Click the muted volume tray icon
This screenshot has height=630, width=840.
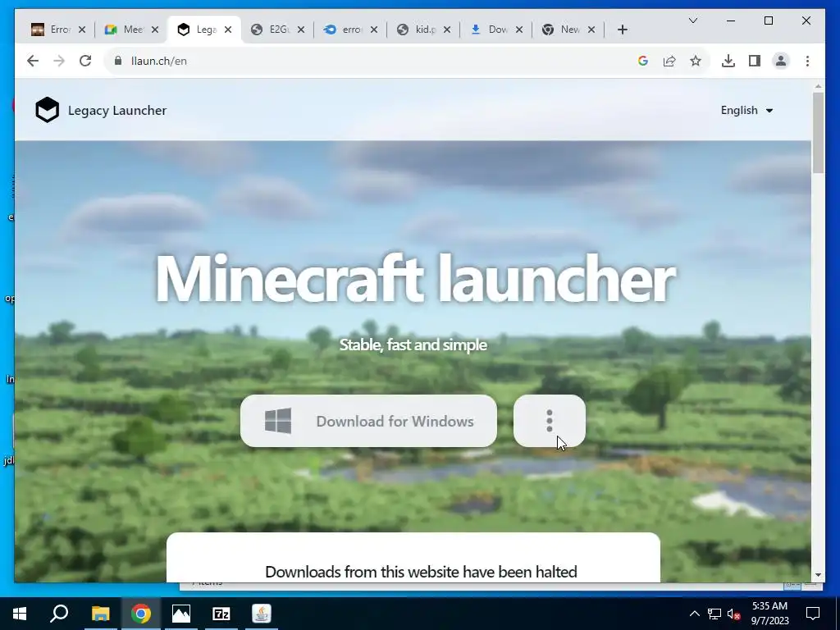734,614
